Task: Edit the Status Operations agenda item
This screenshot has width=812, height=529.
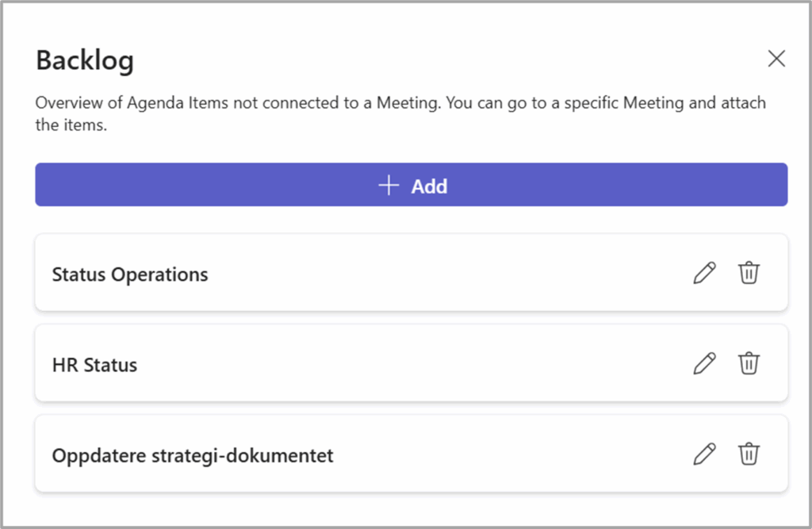Action: (704, 273)
